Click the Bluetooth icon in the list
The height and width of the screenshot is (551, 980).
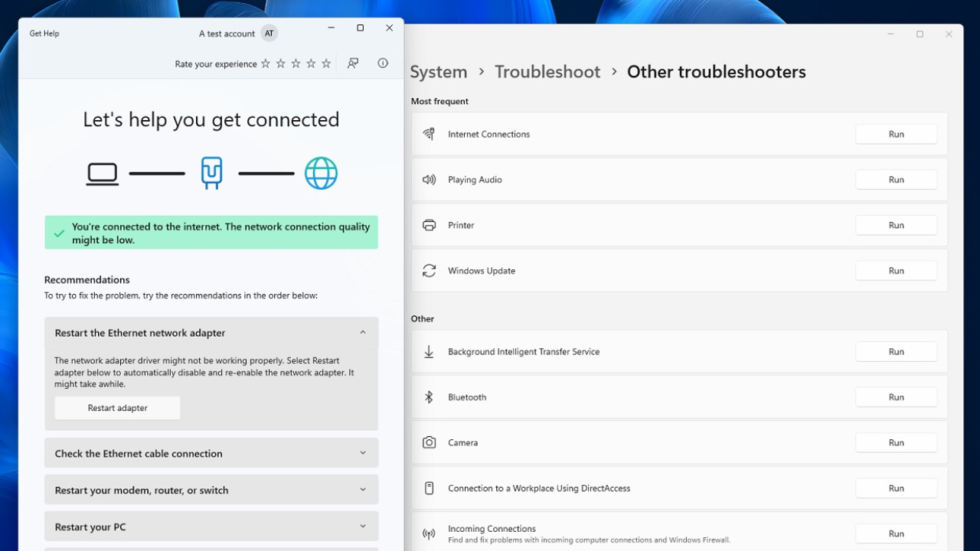point(429,397)
